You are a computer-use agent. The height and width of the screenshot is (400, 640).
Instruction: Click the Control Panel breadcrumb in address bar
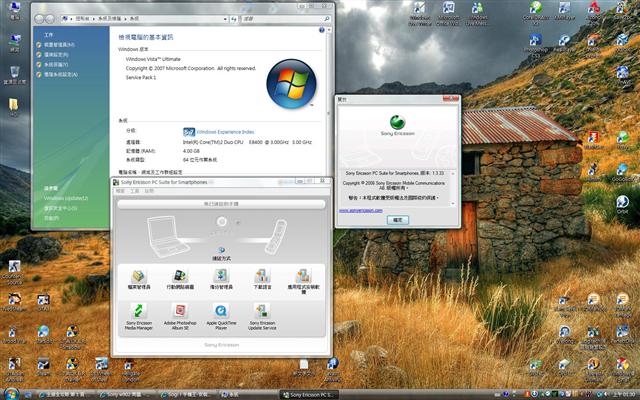(x=82, y=19)
